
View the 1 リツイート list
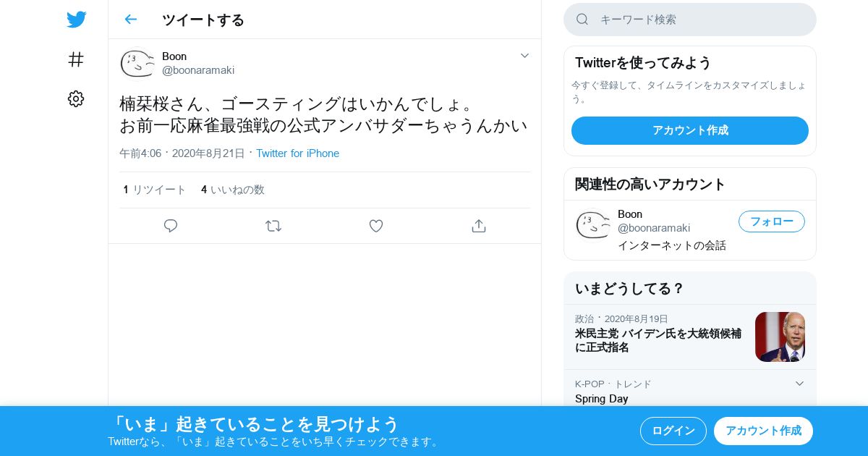coord(155,190)
